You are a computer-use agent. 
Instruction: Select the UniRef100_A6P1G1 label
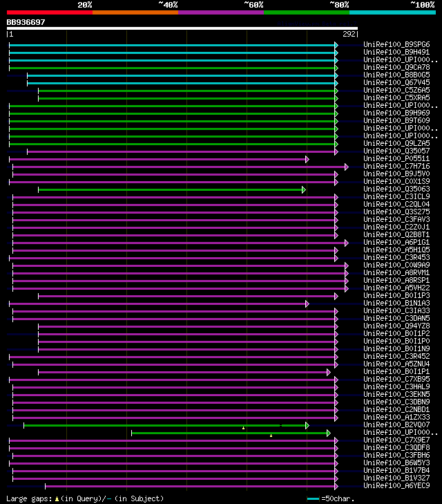pos(396,243)
